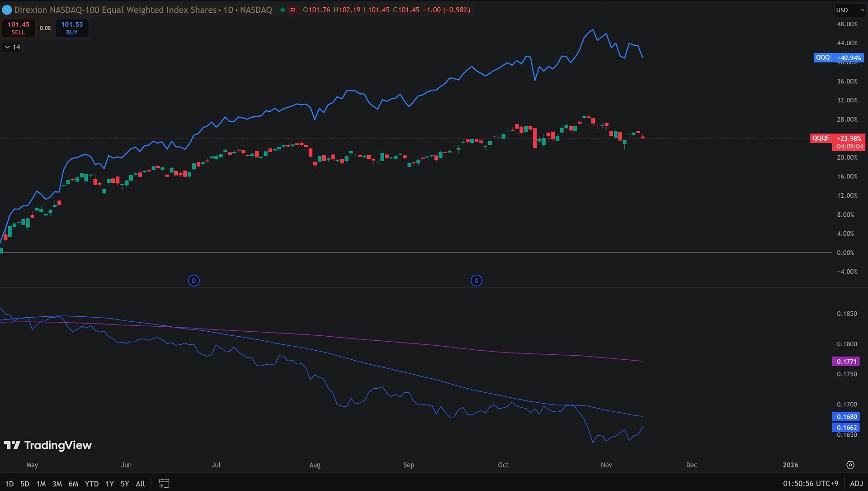Click the green market status dot
This screenshot has width=868, height=491.
(283, 10)
